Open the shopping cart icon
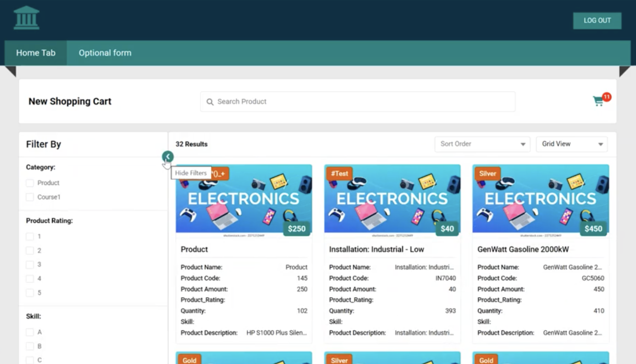 [598, 102]
